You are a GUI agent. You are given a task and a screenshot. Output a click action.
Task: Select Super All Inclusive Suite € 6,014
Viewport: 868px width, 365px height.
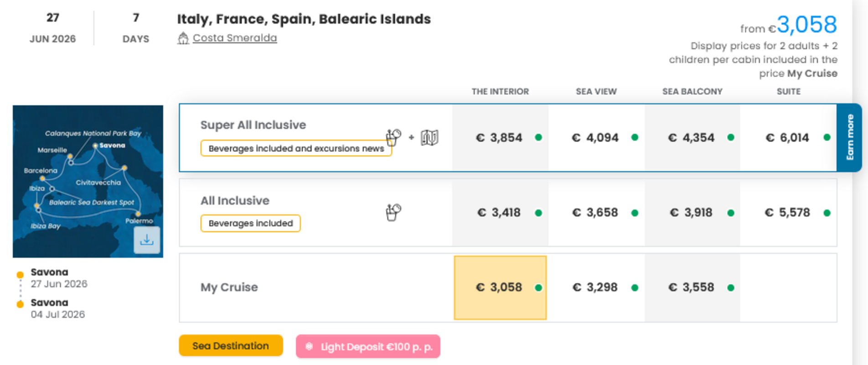tap(787, 138)
